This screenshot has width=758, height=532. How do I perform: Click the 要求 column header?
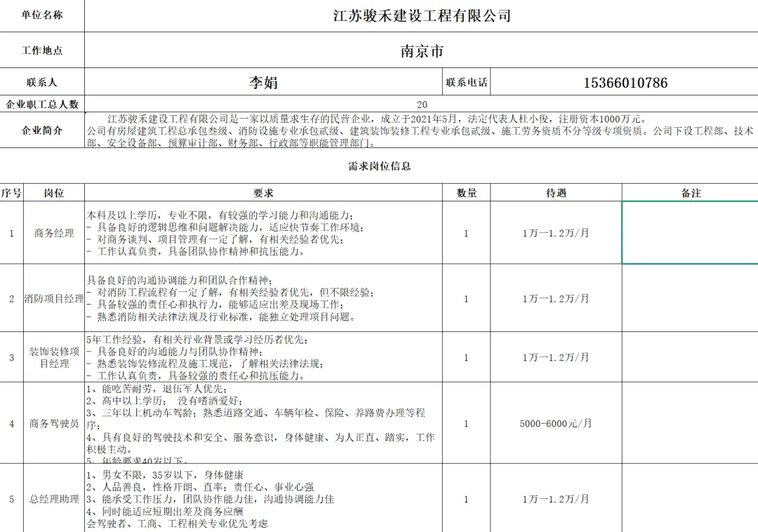263,193
